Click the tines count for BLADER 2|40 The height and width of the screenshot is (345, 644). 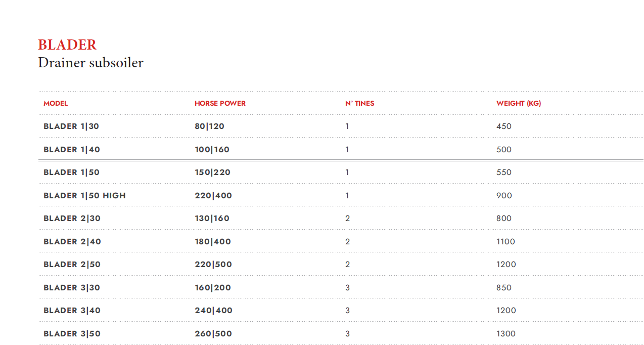(347, 242)
